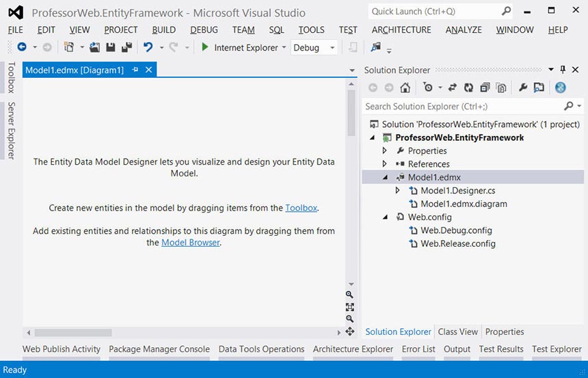Click the Home icon in Solution Explorer
This screenshot has width=588, height=378.
click(405, 87)
